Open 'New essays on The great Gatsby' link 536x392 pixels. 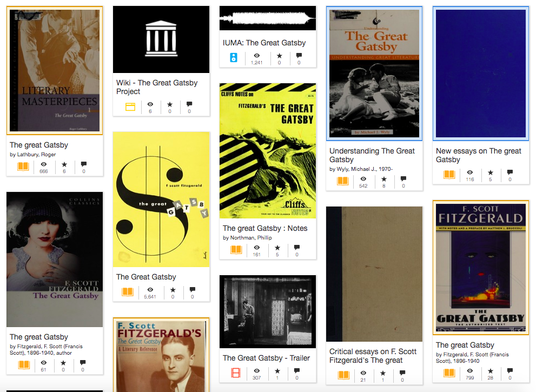coord(479,155)
